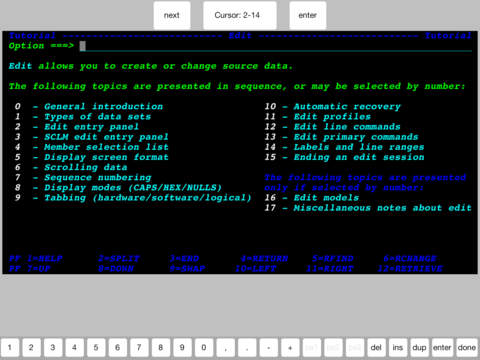Click the 2=SPLIT function key label

(x=119, y=259)
